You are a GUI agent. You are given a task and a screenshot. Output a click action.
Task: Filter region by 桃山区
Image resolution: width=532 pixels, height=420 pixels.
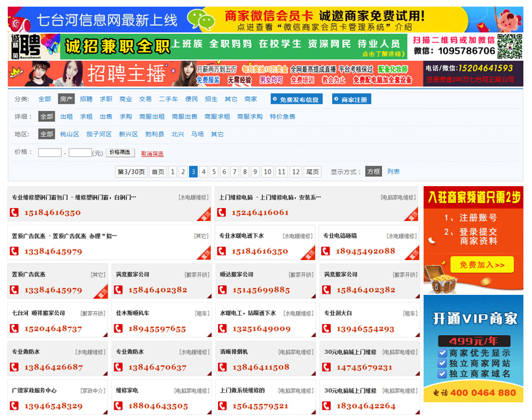69,134
